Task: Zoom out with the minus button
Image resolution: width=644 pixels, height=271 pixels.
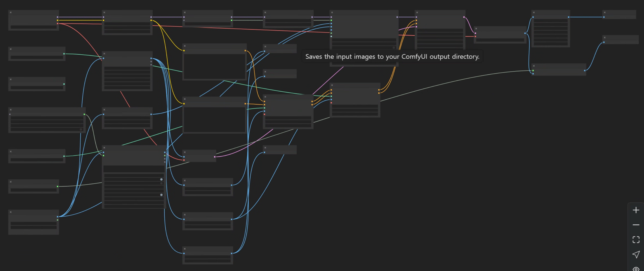Action: click(636, 225)
